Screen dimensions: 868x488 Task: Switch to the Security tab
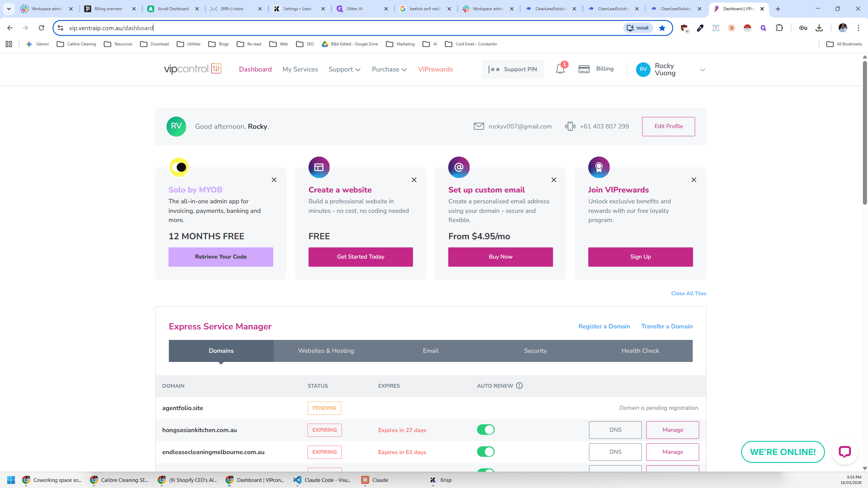535,351
